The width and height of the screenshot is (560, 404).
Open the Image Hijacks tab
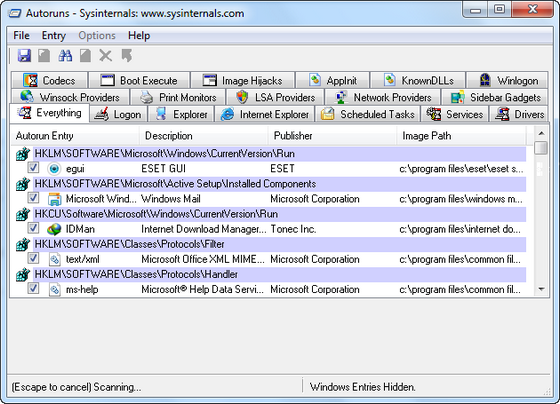242,80
